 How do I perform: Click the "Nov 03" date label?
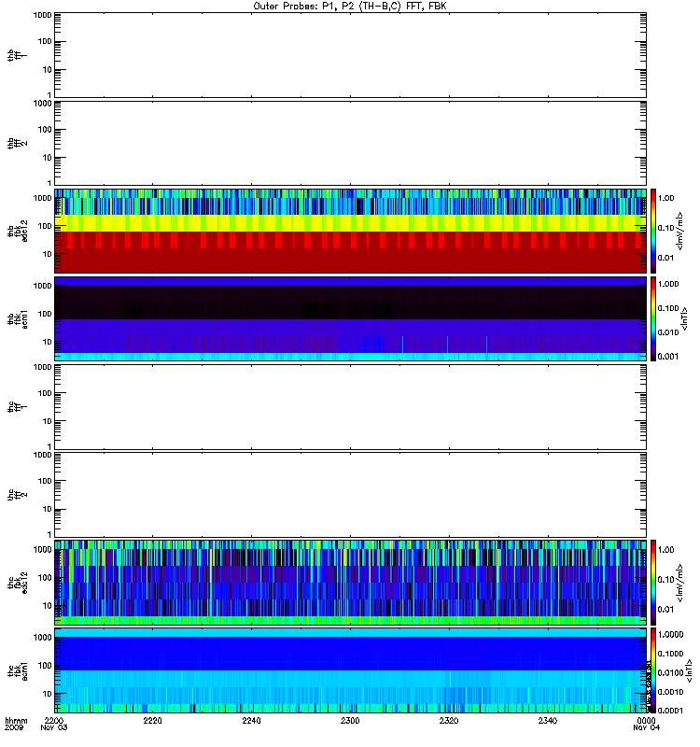coord(54,727)
